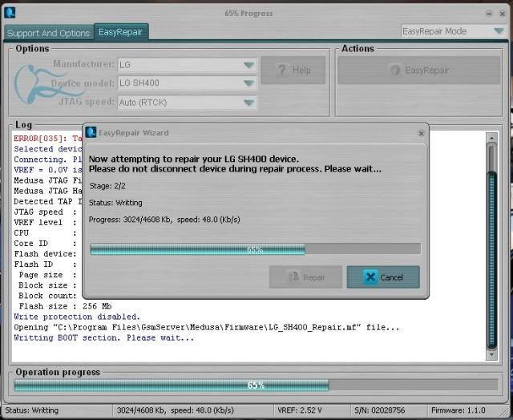Click 'Status: Writting' status bar entry

click(32, 410)
